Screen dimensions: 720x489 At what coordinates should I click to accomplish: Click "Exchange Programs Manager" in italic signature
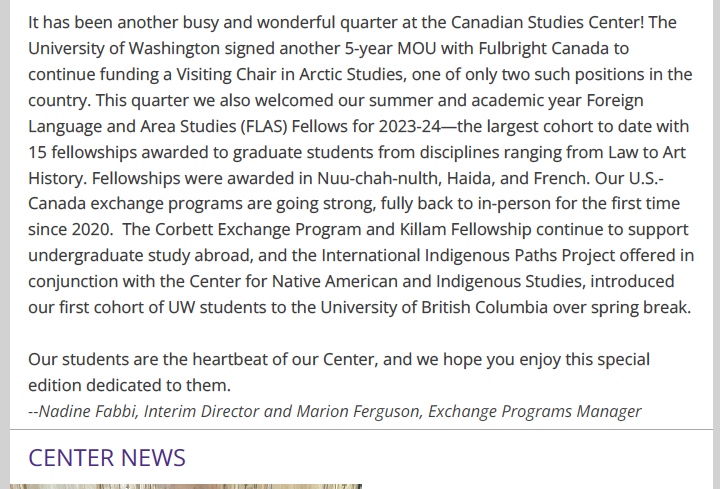(x=534, y=411)
